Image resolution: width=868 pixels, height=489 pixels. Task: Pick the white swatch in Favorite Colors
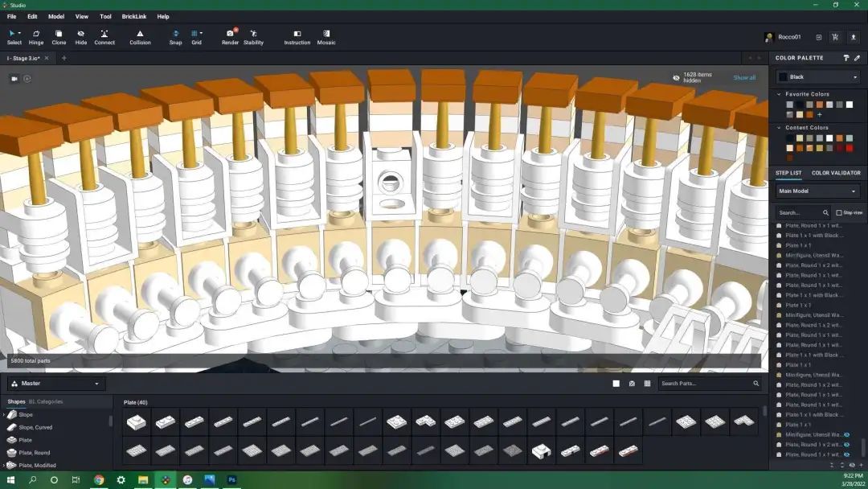click(850, 105)
